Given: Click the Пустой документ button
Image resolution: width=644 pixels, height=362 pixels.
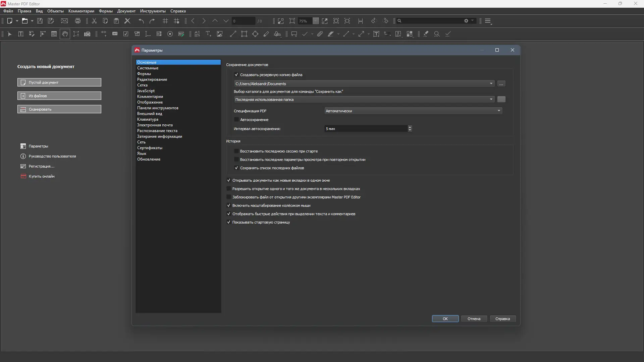Looking at the screenshot, I should coord(59,82).
